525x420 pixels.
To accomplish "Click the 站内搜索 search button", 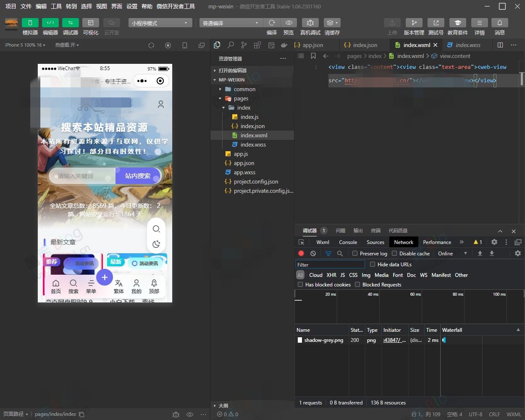I will [x=138, y=176].
